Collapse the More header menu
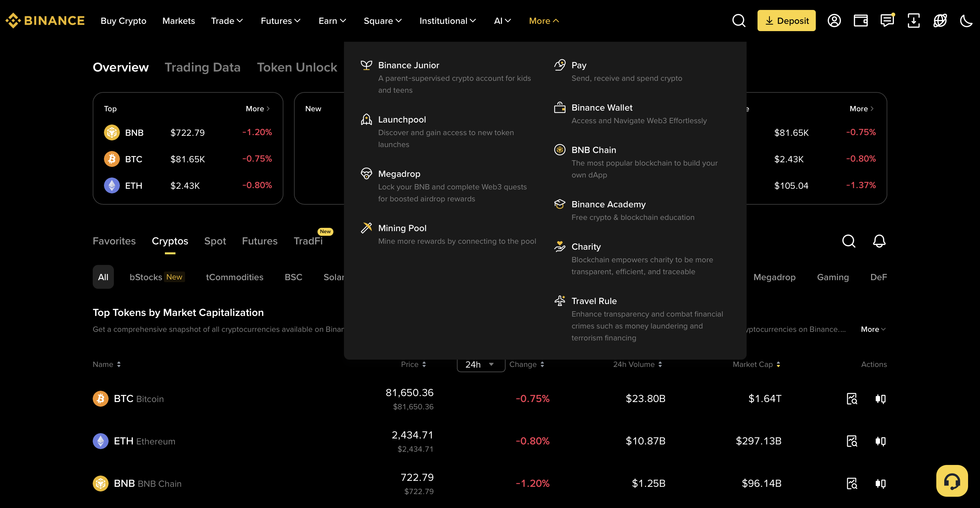980x508 pixels. coord(544,21)
